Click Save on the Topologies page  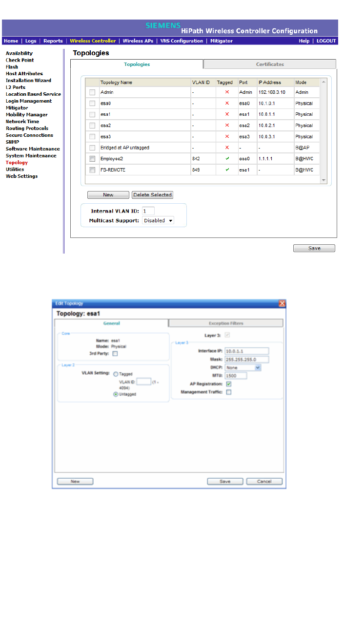314,248
